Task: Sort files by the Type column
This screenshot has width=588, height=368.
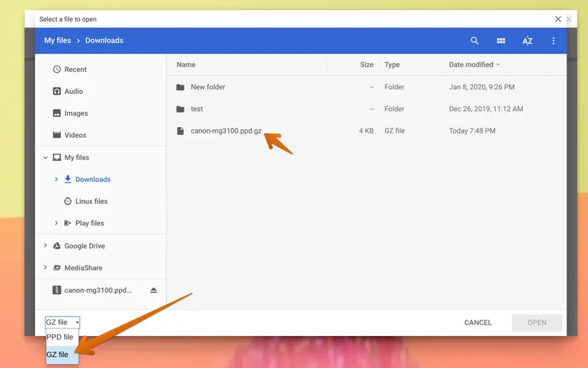Action: [x=392, y=65]
